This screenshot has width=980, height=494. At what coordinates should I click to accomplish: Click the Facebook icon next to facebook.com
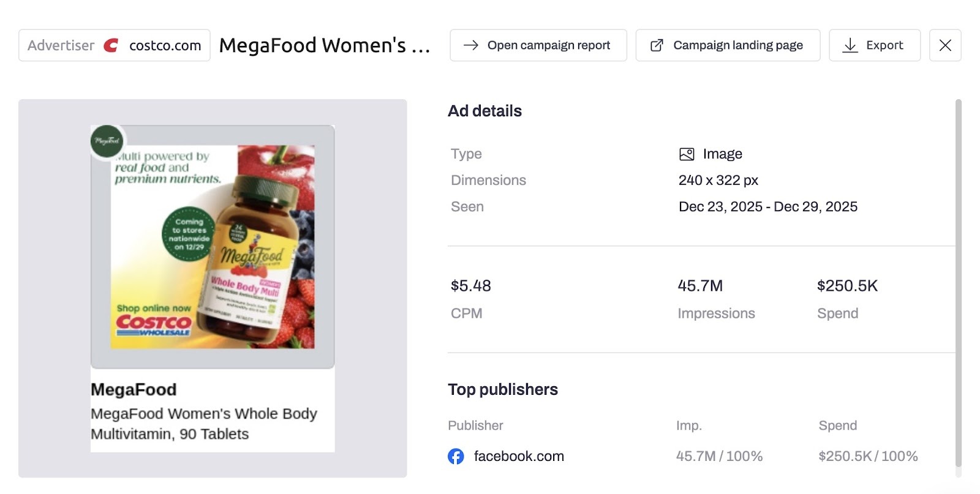(456, 456)
